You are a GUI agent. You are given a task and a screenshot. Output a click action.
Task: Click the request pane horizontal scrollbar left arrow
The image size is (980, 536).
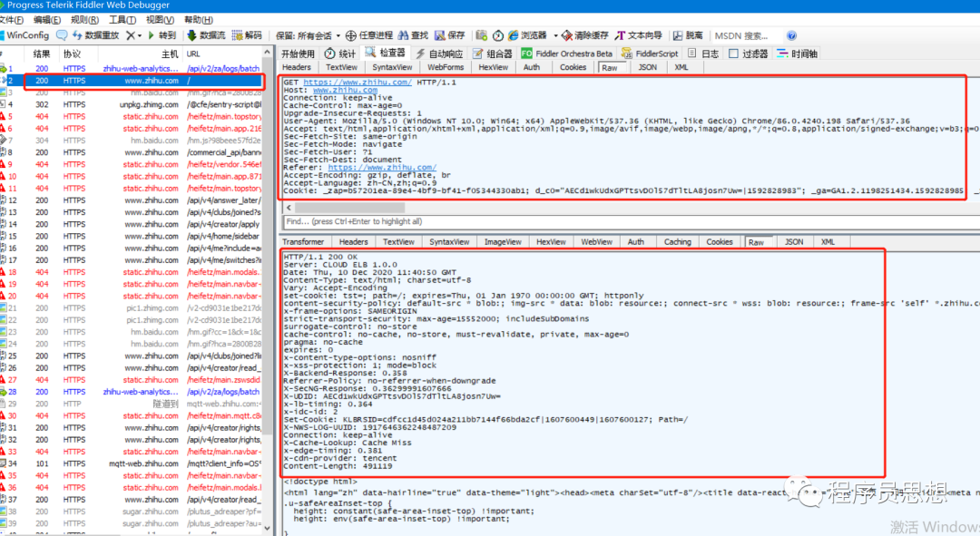pyautogui.click(x=289, y=207)
